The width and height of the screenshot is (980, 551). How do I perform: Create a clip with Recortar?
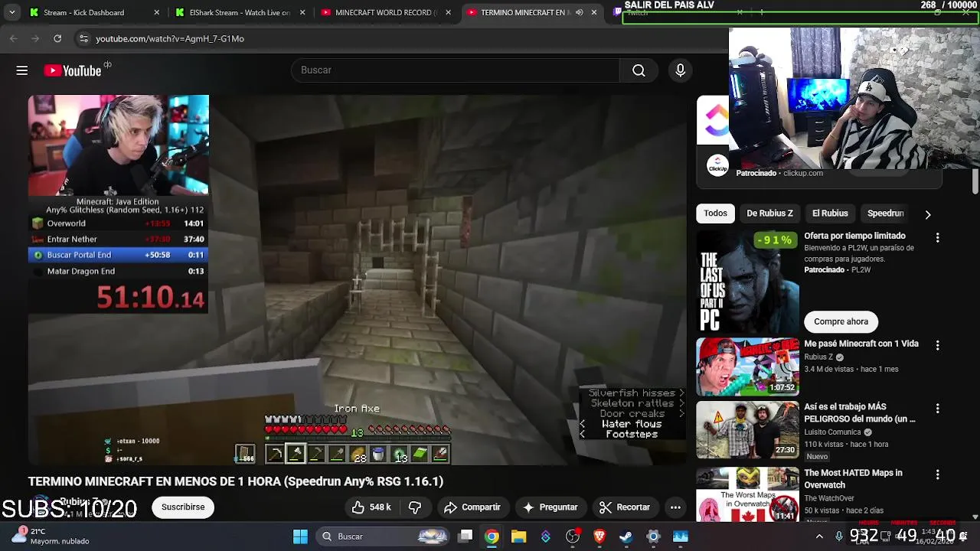click(625, 507)
